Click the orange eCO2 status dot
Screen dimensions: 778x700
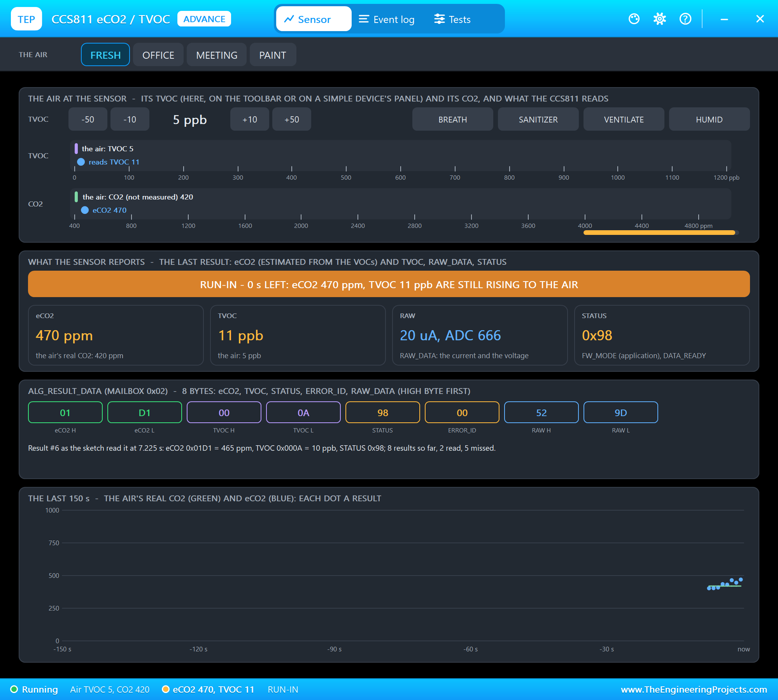click(166, 689)
